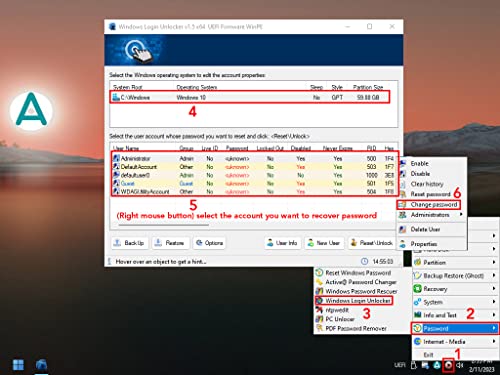Select the DefaultAccount user row
Image resolution: width=500 pixels, height=375 pixels.
click(254, 166)
